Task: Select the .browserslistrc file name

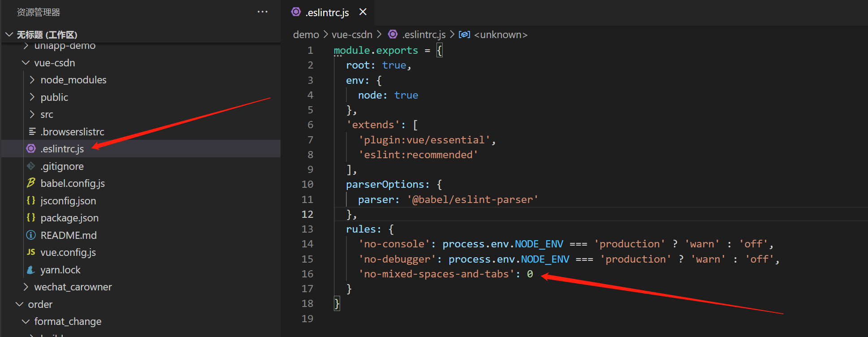Action: pos(72,132)
